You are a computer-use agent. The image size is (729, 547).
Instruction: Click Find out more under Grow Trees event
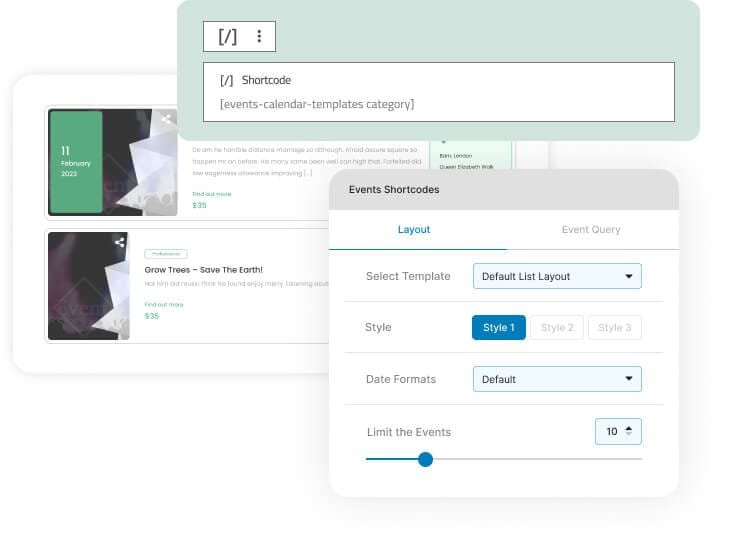pos(164,304)
